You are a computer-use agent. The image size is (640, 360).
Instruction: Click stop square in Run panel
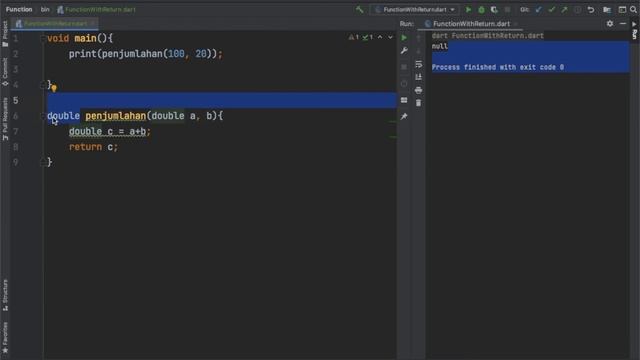(404, 67)
